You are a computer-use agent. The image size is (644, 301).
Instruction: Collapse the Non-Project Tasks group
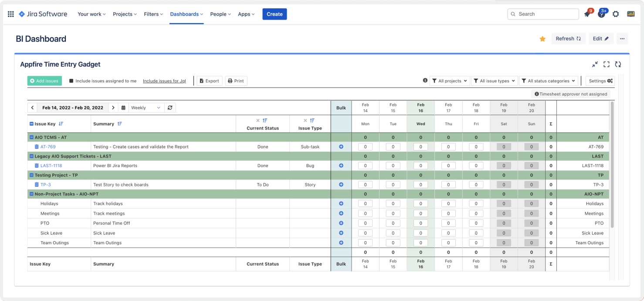point(31,194)
